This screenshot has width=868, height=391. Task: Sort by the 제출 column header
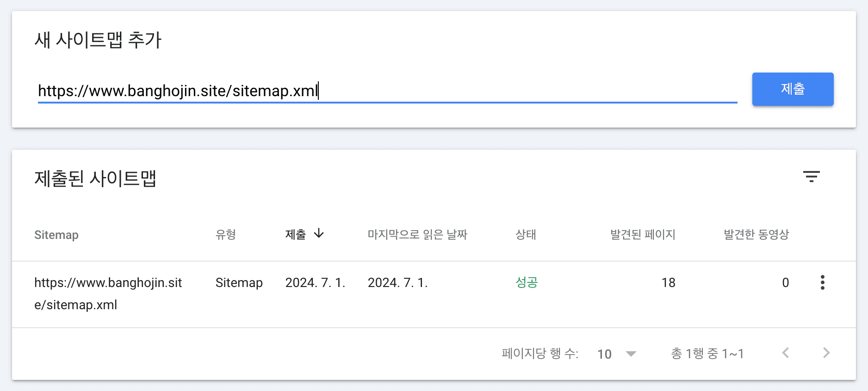coord(296,235)
